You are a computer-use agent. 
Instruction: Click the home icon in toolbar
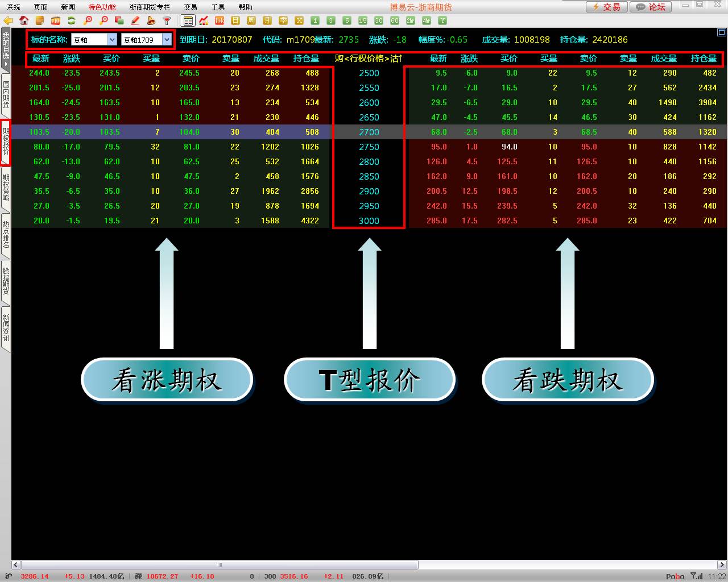(x=24, y=20)
